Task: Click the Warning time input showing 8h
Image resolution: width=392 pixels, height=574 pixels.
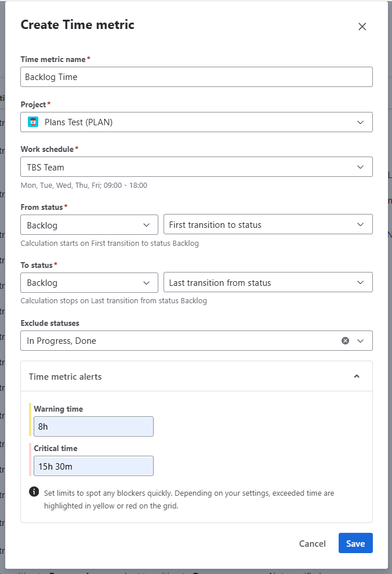Action: click(94, 427)
